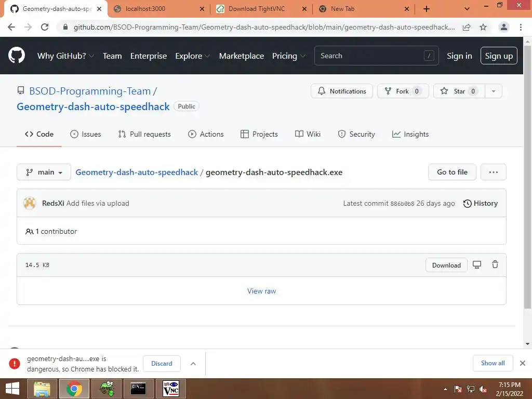Close the download bar with X

click(x=523, y=363)
